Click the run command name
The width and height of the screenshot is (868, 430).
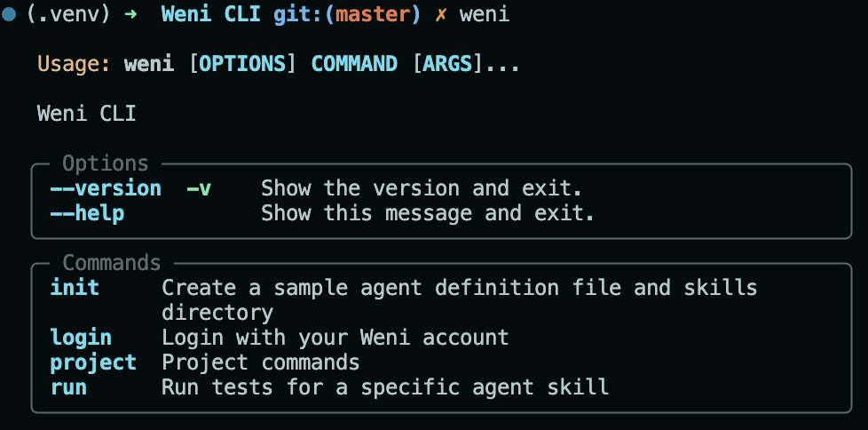click(68, 387)
